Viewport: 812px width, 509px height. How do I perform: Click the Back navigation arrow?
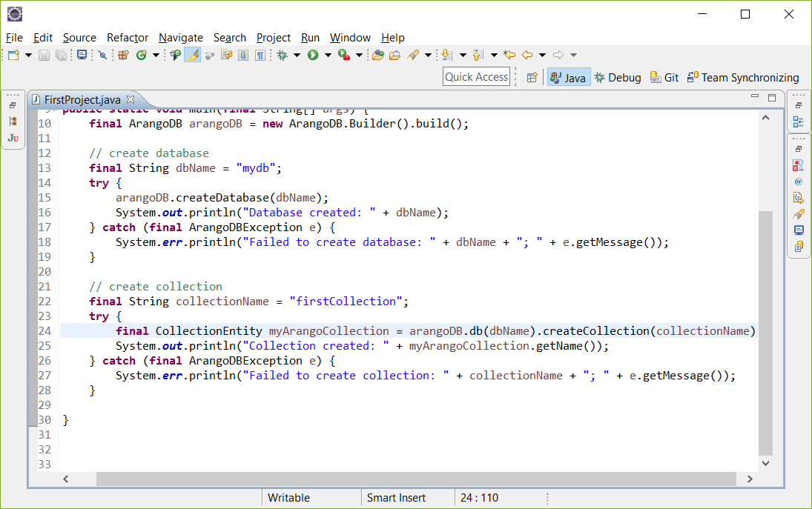click(527, 55)
